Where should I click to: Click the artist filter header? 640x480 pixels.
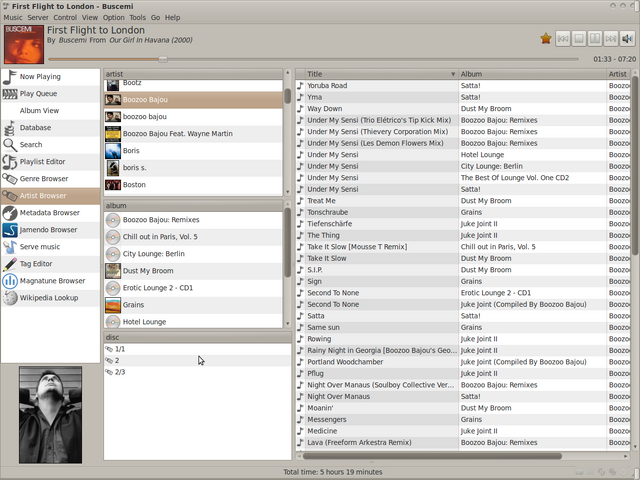coord(193,74)
